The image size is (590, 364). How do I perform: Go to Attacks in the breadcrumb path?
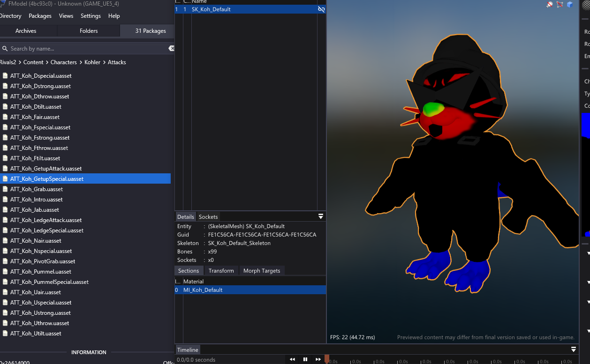pyautogui.click(x=117, y=62)
